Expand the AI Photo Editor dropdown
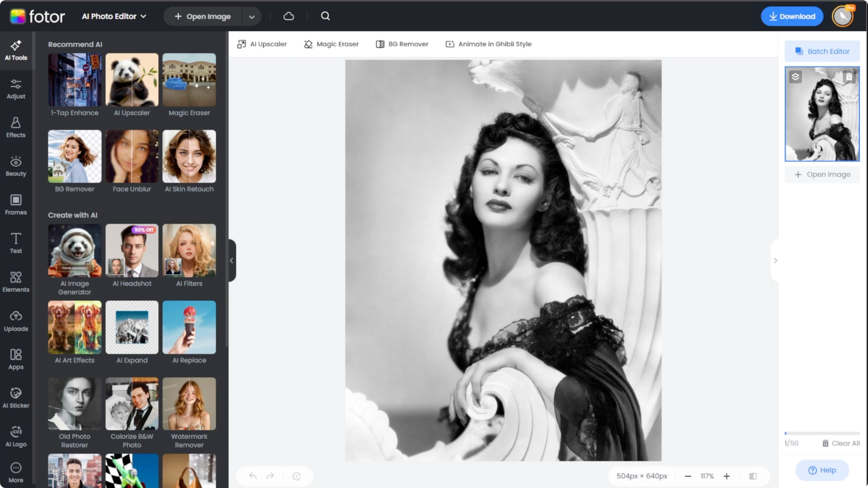868x488 pixels. (114, 16)
